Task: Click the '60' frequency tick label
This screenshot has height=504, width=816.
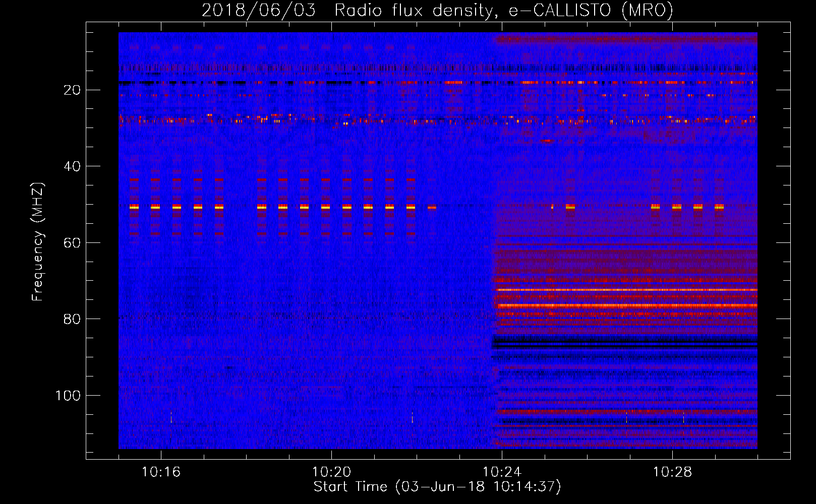Action: tap(73, 242)
